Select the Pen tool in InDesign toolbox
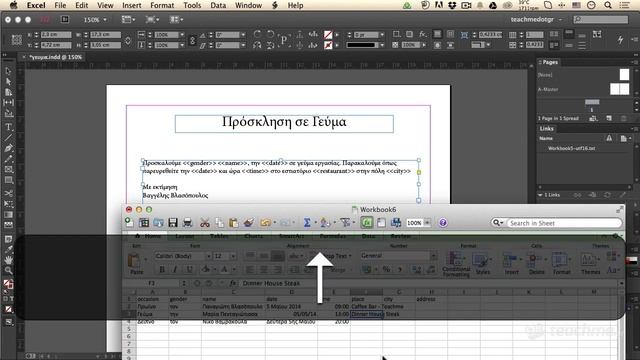The image size is (640, 360). point(8,148)
